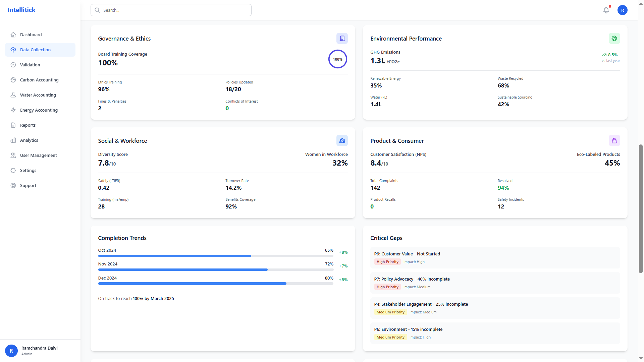Click the Governance & Ethics building icon
The height and width of the screenshot is (362, 644).
[342, 38]
